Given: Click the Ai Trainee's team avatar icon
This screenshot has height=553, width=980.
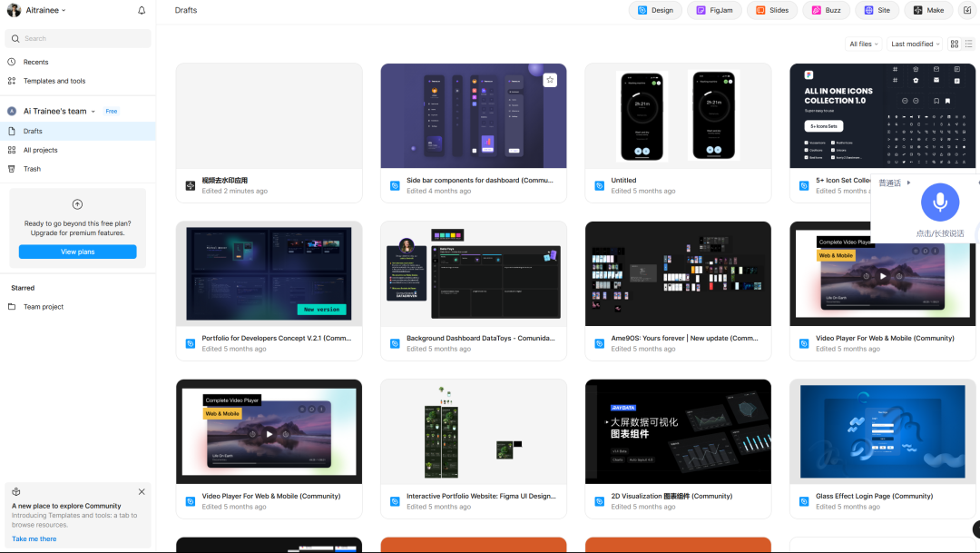Looking at the screenshot, I should coord(11,111).
